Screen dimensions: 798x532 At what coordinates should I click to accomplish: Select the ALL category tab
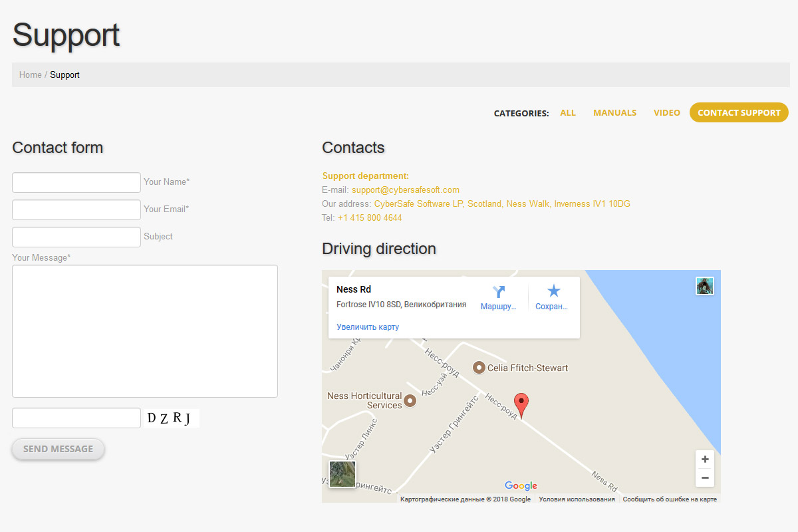point(568,113)
